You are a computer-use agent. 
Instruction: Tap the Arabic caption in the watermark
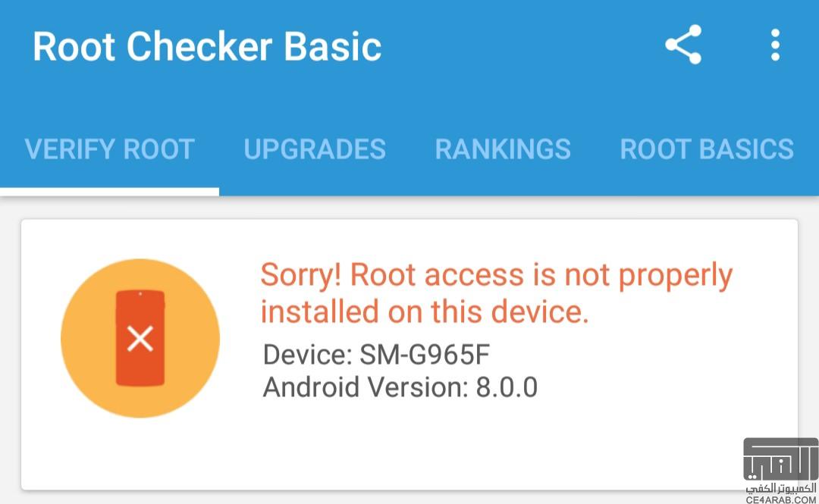(x=781, y=488)
